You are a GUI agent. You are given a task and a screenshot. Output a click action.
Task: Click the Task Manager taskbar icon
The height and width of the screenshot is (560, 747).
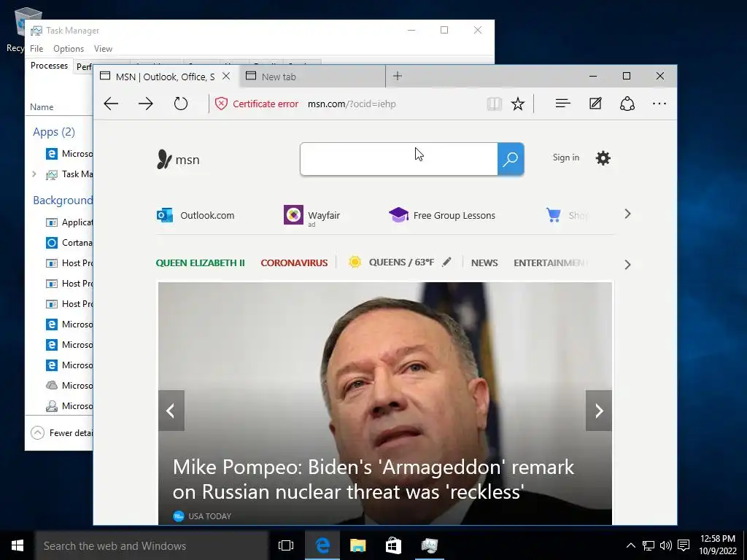click(x=429, y=545)
